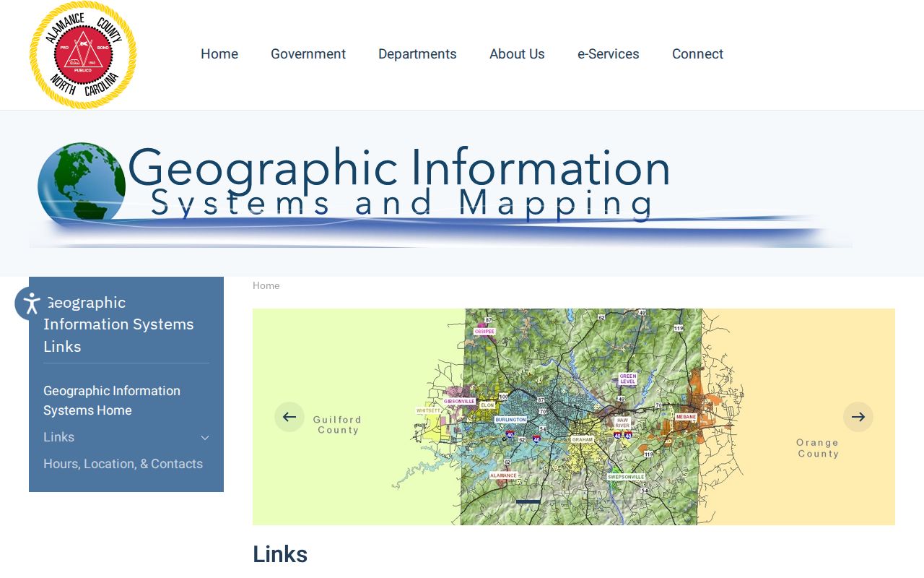Click the Alamance County map slide
This screenshot has width=924, height=578.
[574, 417]
